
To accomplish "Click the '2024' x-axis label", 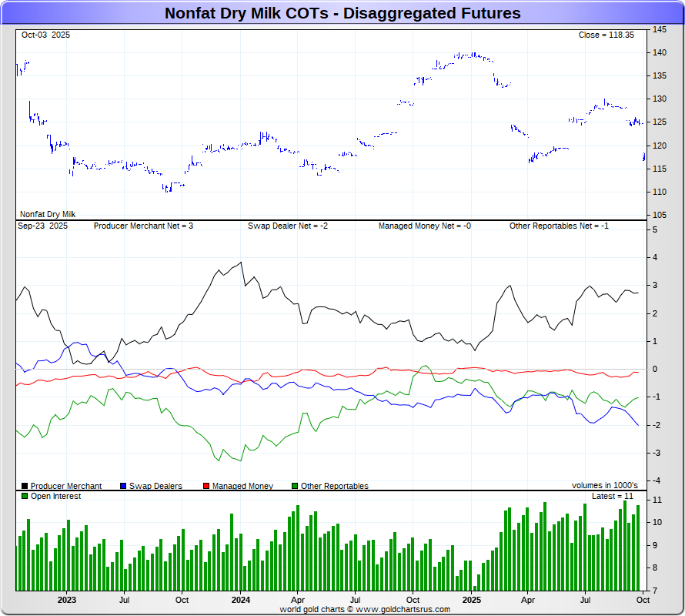I will click(241, 600).
